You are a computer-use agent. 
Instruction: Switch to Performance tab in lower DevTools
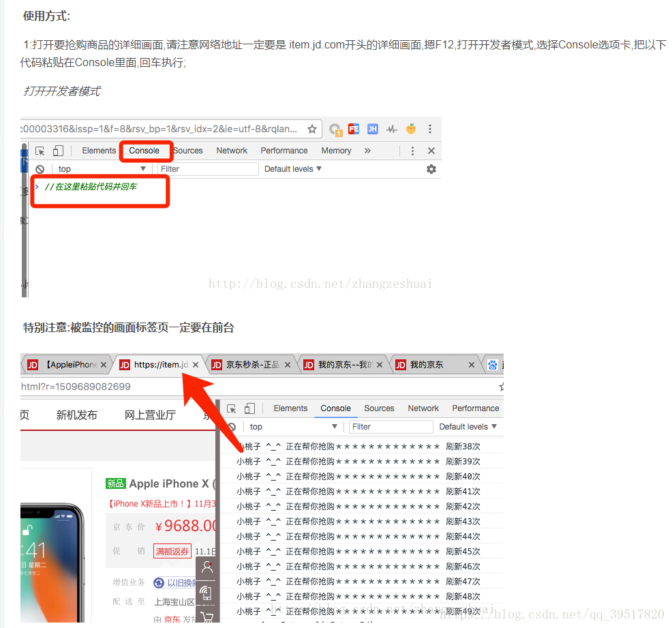click(476, 408)
